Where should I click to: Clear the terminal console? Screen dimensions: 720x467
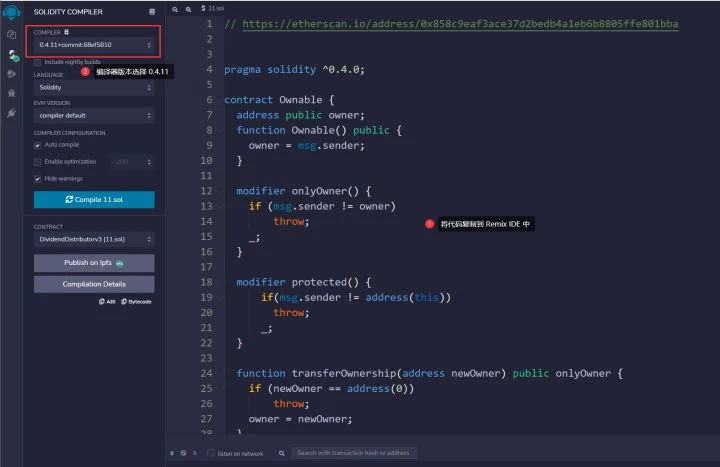coord(183,453)
